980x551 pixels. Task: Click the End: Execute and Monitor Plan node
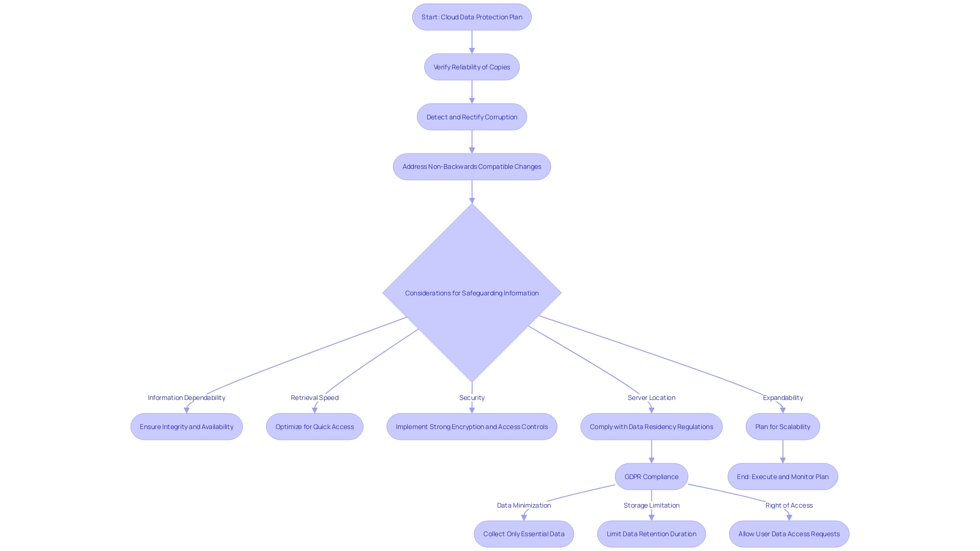pos(783,477)
